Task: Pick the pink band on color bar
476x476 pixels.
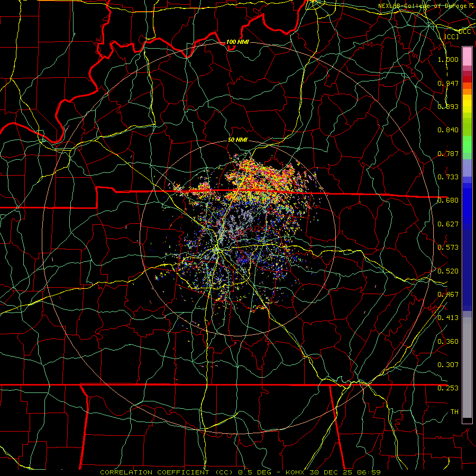Action: (467, 56)
